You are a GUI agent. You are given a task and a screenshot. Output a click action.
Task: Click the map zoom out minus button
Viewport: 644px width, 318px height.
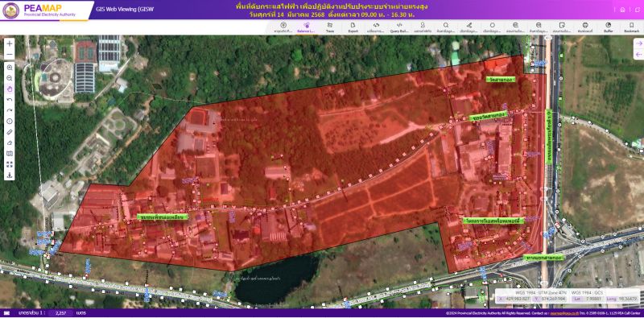pos(10,54)
